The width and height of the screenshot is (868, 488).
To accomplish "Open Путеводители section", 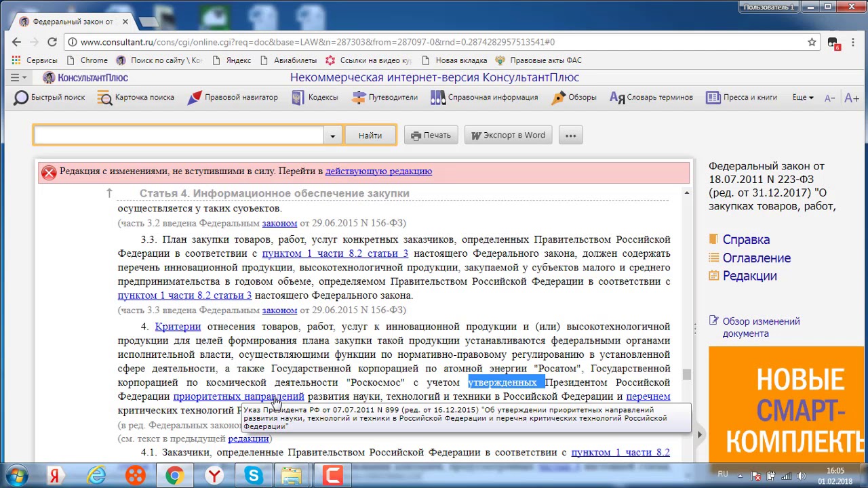I will click(384, 98).
